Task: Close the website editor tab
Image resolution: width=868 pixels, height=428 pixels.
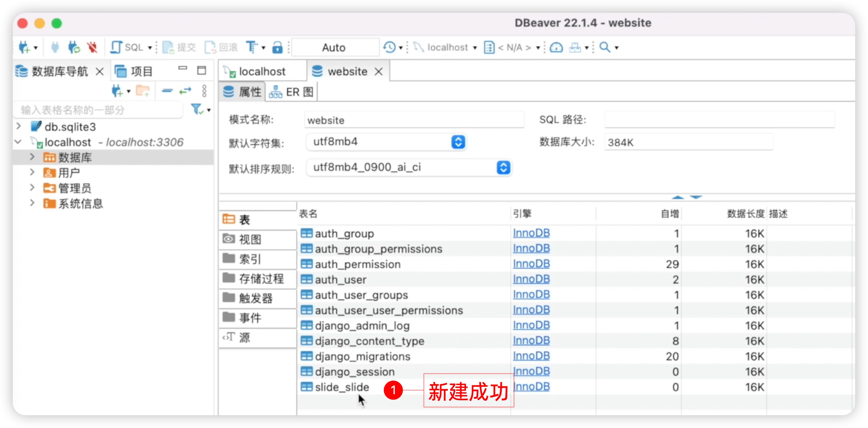Action: tap(379, 72)
